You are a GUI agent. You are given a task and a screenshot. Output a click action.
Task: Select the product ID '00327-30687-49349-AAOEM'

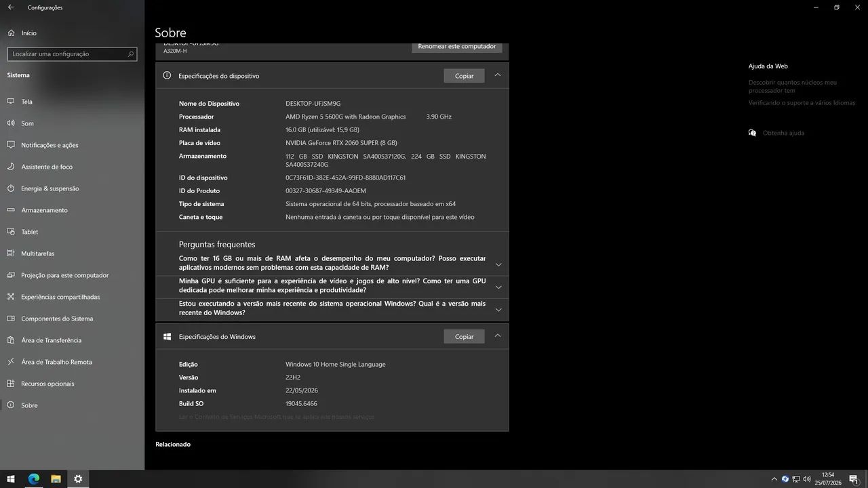(325, 191)
